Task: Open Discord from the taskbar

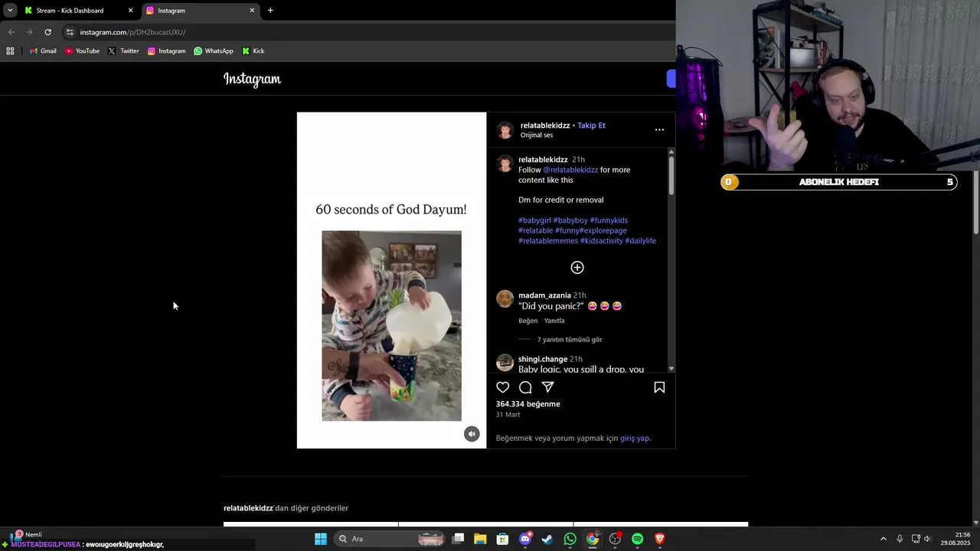Action: coord(525,539)
